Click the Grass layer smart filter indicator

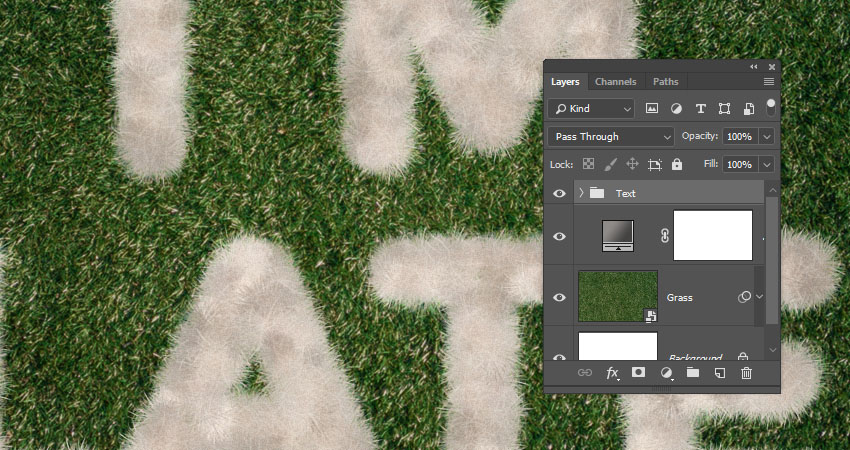pos(745,297)
